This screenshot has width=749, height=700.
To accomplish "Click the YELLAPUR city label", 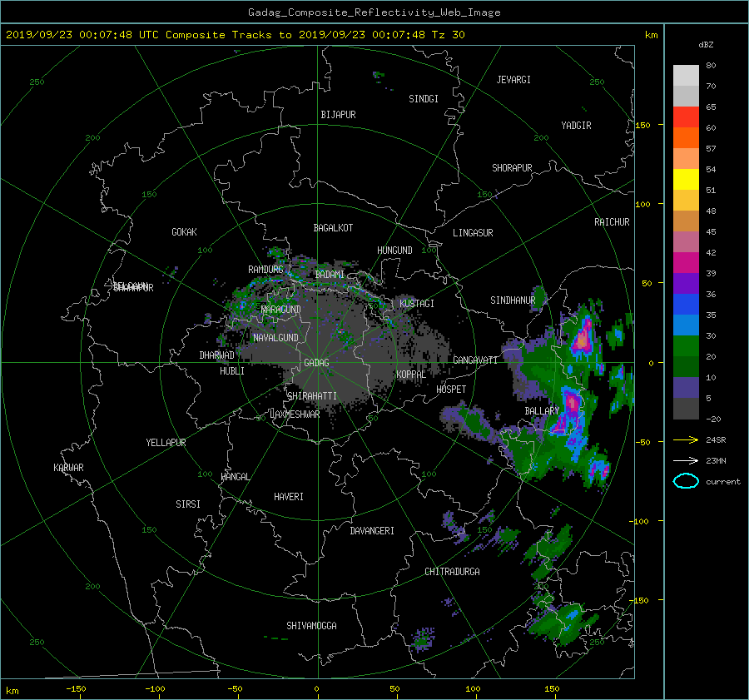I will 166,443.
